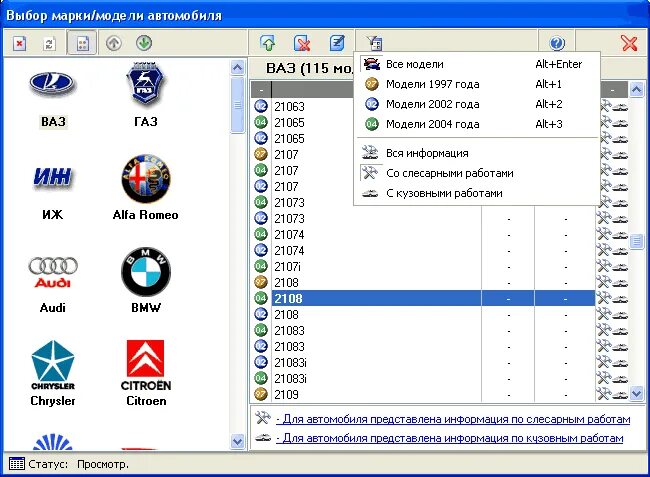
Task: Click model list scroll down arrow
Action: pyautogui.click(x=636, y=393)
